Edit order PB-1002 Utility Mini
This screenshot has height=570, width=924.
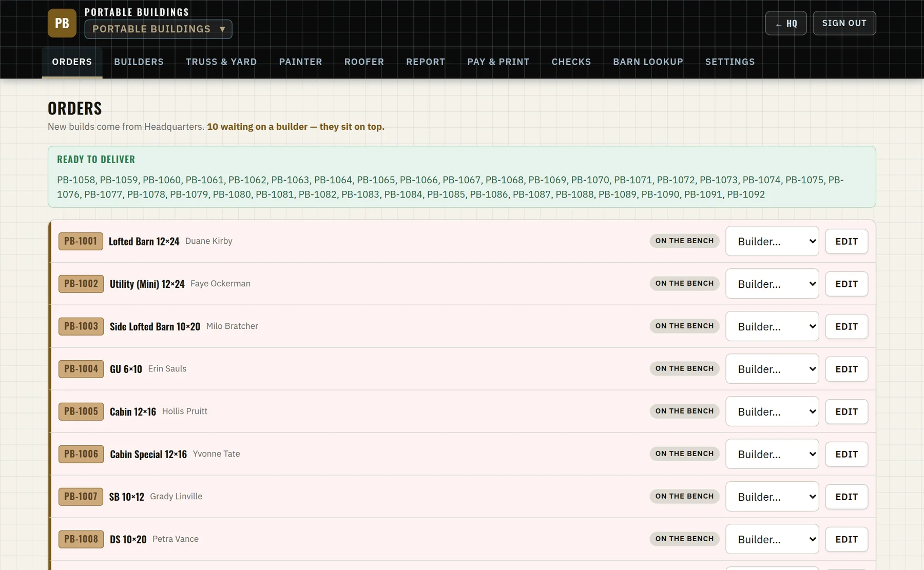[x=846, y=284]
